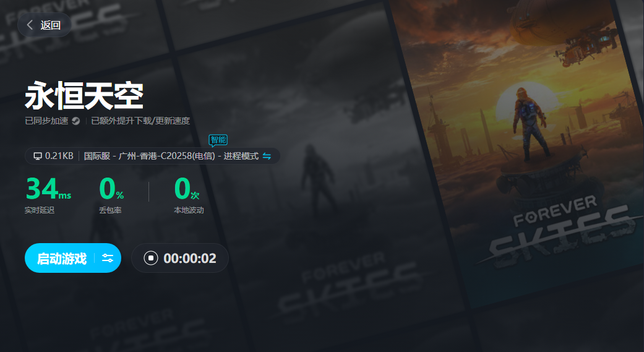Go back using the 返回 button
Screen dimensions: 644x352
(x=45, y=25)
